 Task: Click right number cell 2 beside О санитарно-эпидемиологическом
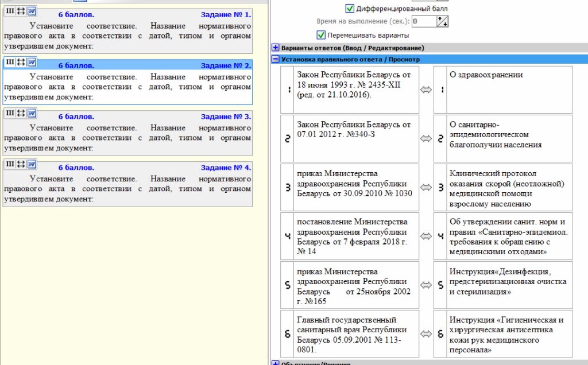[x=440, y=139]
